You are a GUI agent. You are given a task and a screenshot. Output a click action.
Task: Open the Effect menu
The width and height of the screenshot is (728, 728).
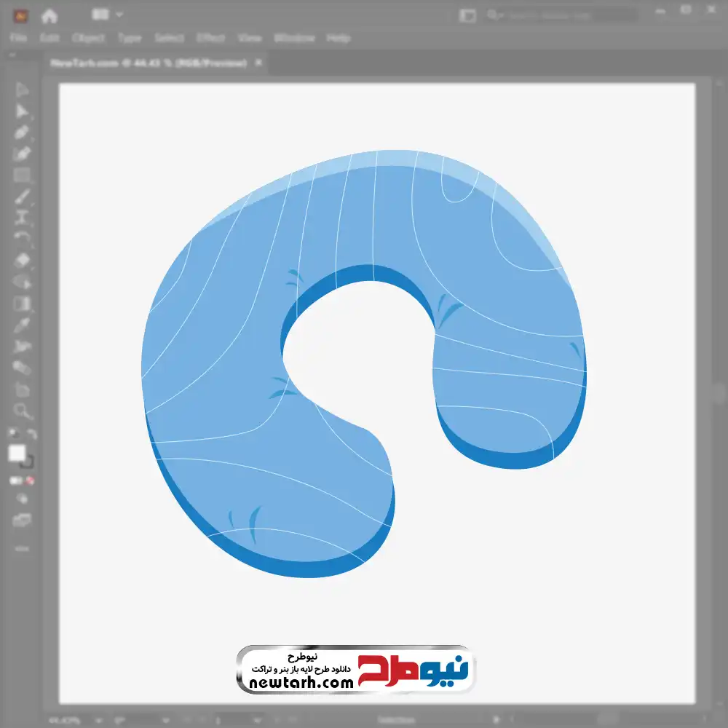211,38
